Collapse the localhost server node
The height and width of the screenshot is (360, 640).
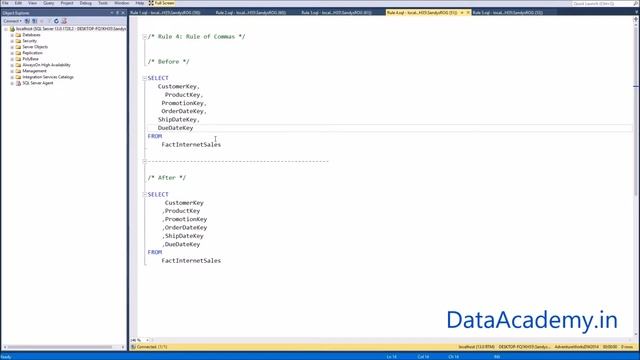tap(6, 29)
